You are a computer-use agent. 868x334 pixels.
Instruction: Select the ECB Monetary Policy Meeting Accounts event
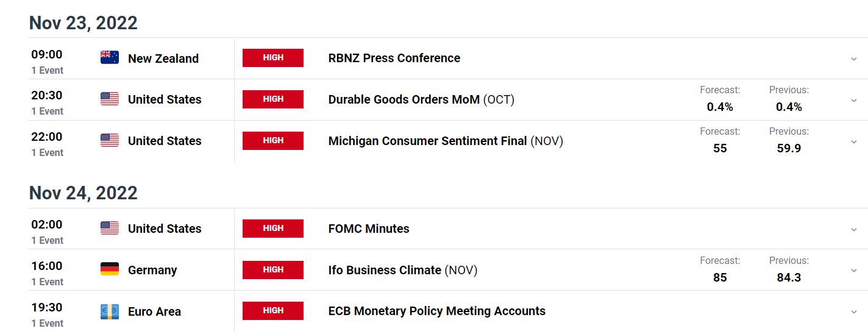[436, 311]
